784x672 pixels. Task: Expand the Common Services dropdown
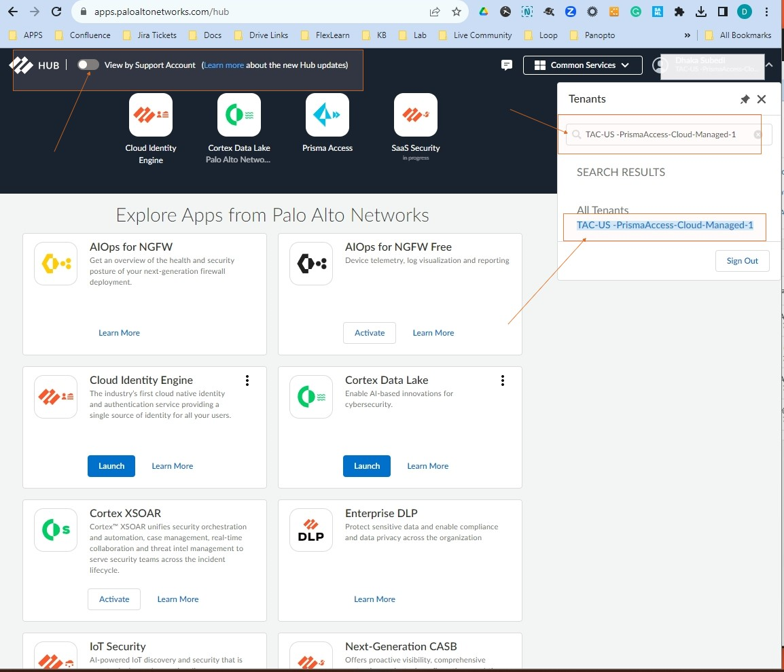[x=582, y=65]
